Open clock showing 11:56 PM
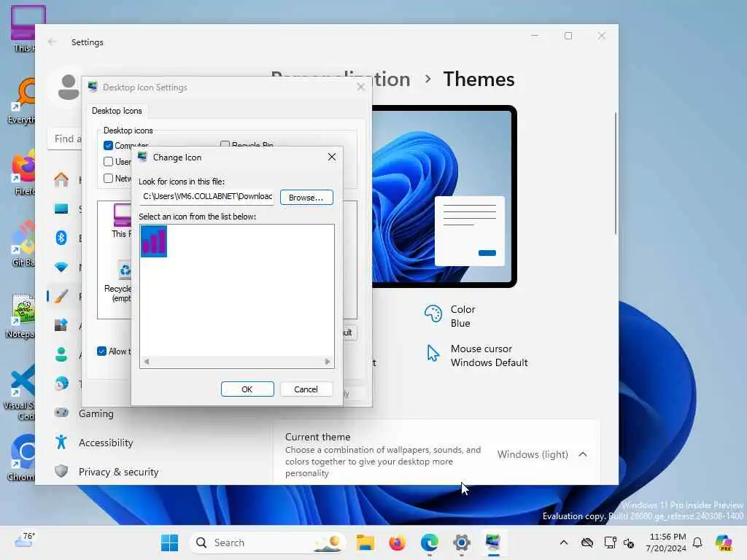The width and height of the screenshot is (747, 560). point(667,542)
